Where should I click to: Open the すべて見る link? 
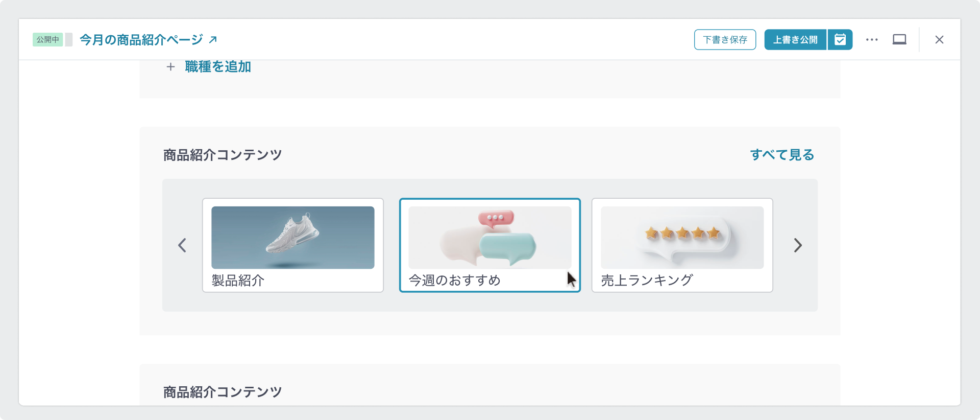tap(782, 155)
